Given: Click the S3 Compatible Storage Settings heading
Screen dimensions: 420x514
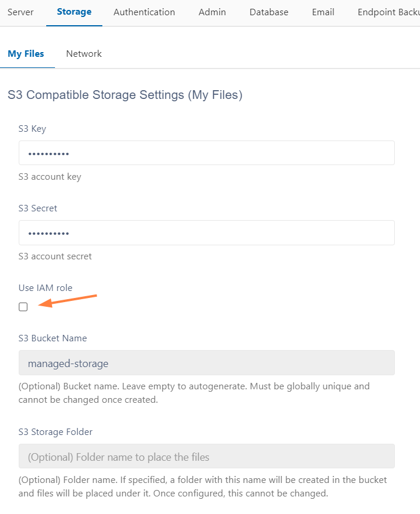Looking at the screenshot, I should (x=125, y=95).
